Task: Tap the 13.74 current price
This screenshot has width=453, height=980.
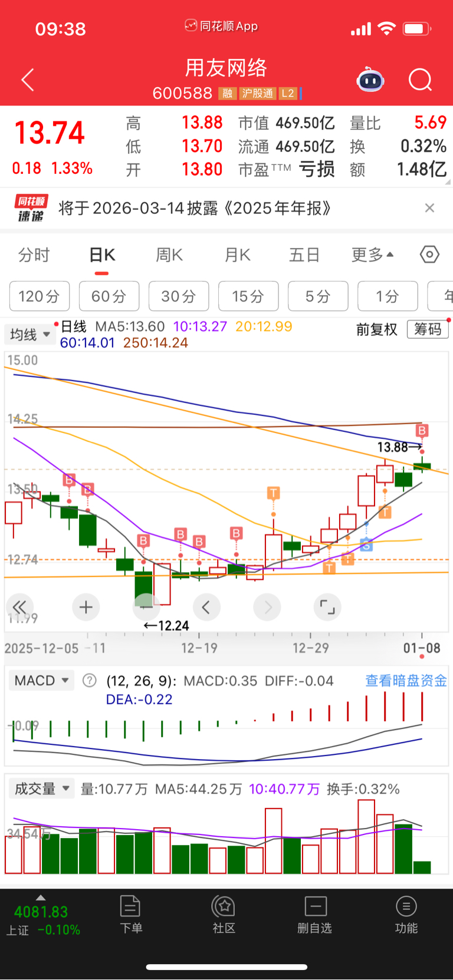Action: point(50,133)
